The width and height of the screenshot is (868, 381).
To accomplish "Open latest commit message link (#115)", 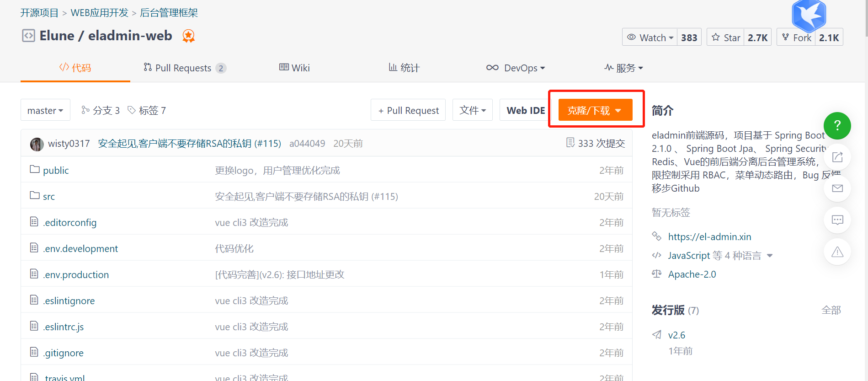I will [x=190, y=143].
